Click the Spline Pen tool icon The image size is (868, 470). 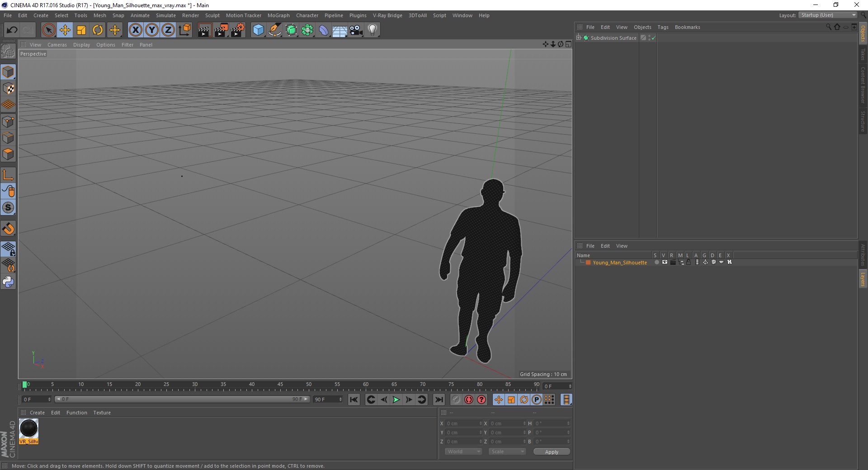[275, 30]
